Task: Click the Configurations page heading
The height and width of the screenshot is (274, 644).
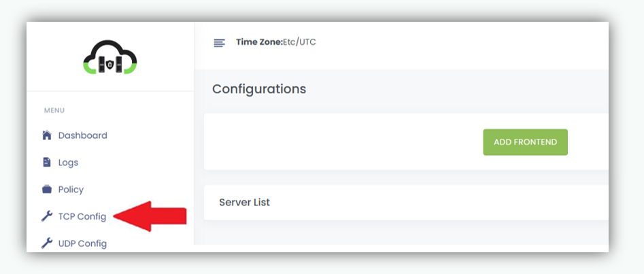Action: (259, 89)
